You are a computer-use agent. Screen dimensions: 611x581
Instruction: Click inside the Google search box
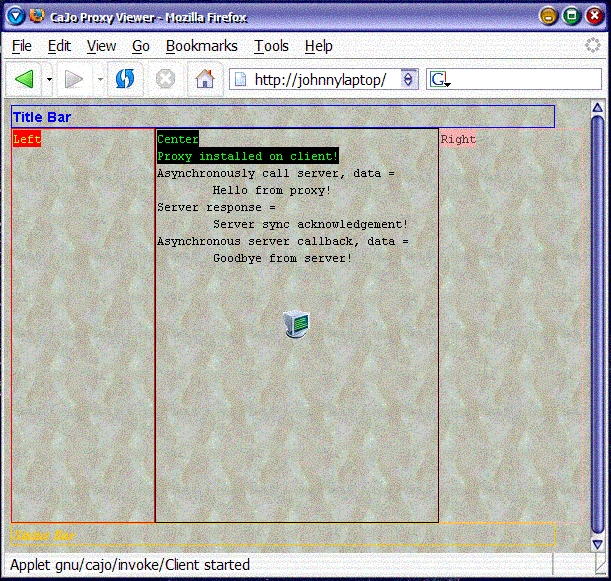coord(525,79)
